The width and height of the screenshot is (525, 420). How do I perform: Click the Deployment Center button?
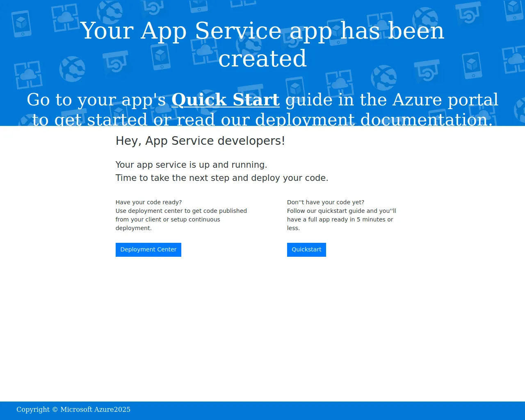click(x=148, y=250)
